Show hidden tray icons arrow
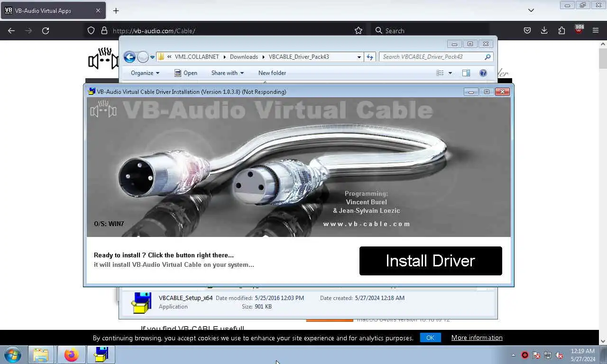Screen dimensions: 607x364 (x=513, y=355)
